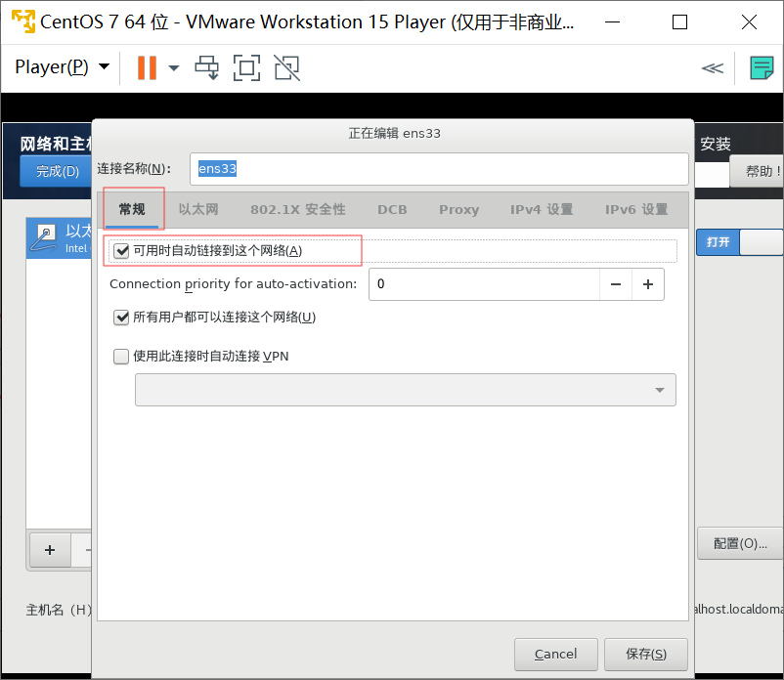784x680 pixels.
Task: Click Send Ctrl+Alt+Del toolbar icon
Action: [x=206, y=67]
